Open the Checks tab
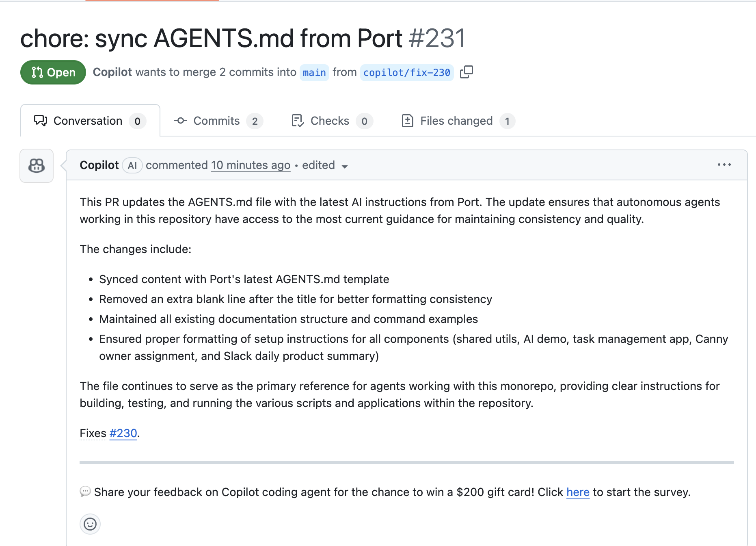 coord(330,121)
